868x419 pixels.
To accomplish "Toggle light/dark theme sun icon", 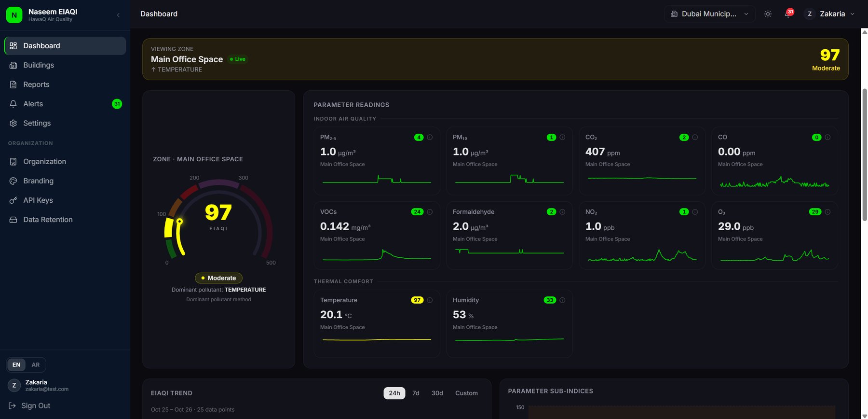I will pos(768,14).
